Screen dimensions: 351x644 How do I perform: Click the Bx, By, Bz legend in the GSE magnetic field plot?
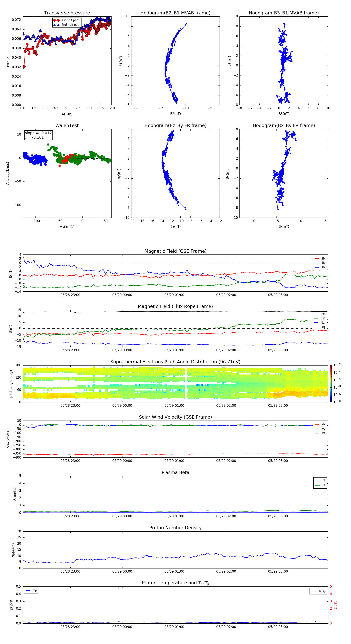point(320,263)
